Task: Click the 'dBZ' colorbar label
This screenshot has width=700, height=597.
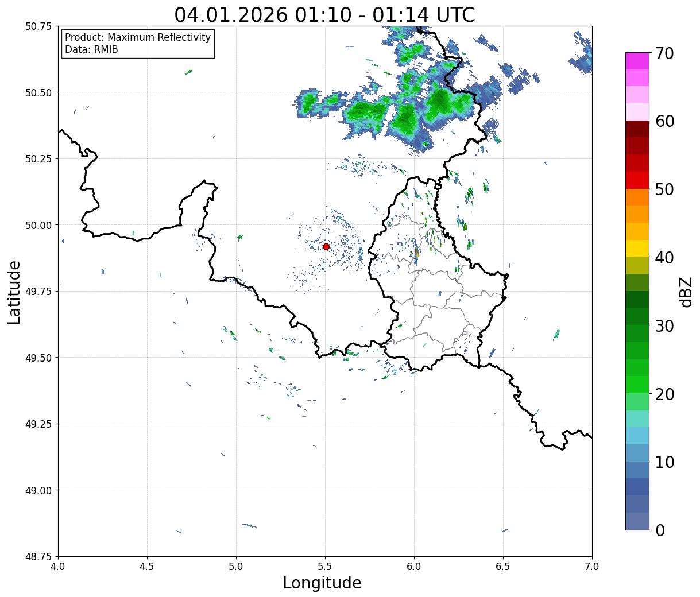Action: point(686,292)
